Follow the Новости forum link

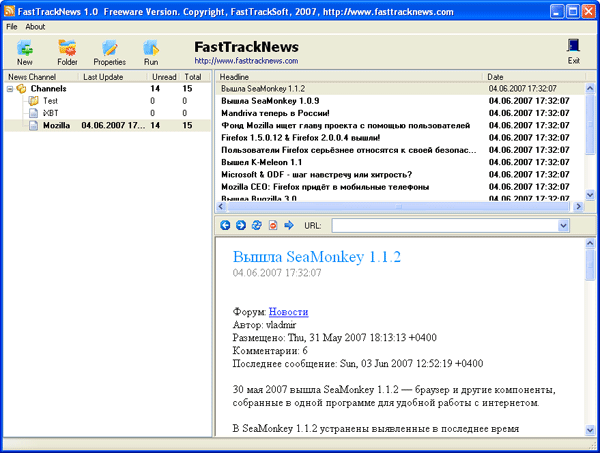[289, 312]
